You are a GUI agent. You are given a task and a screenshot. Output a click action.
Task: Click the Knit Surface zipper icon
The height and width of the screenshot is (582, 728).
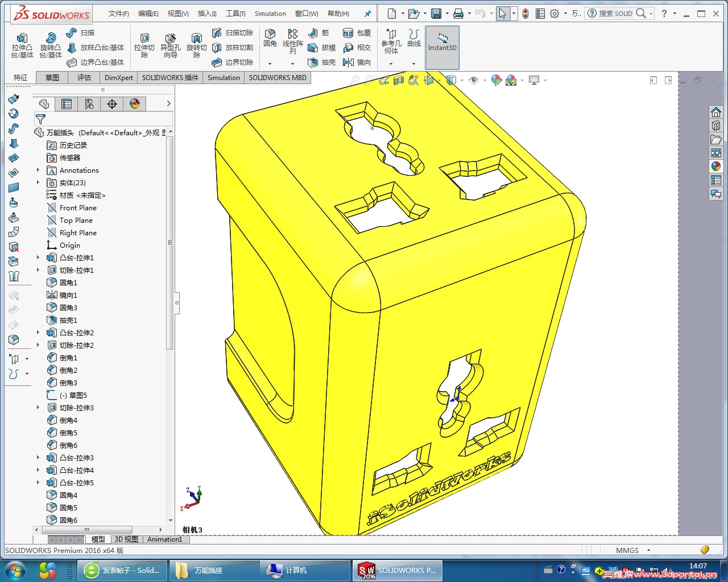coord(14,277)
